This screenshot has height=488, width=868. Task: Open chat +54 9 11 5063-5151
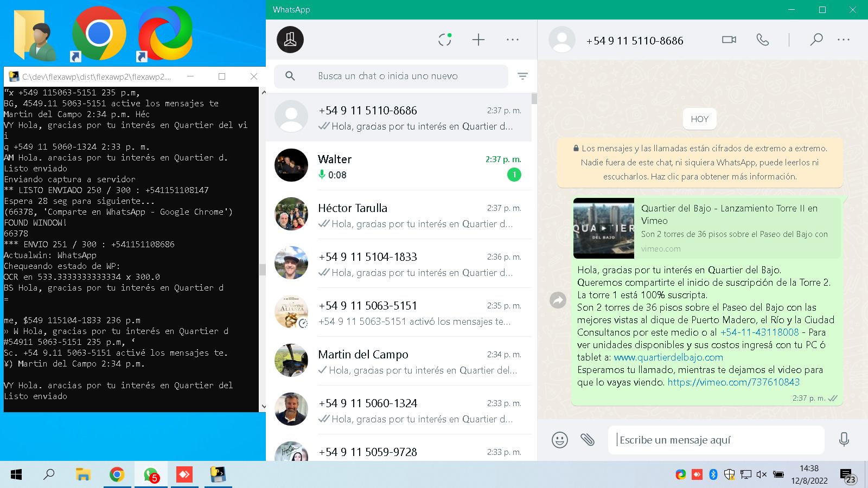tap(399, 312)
